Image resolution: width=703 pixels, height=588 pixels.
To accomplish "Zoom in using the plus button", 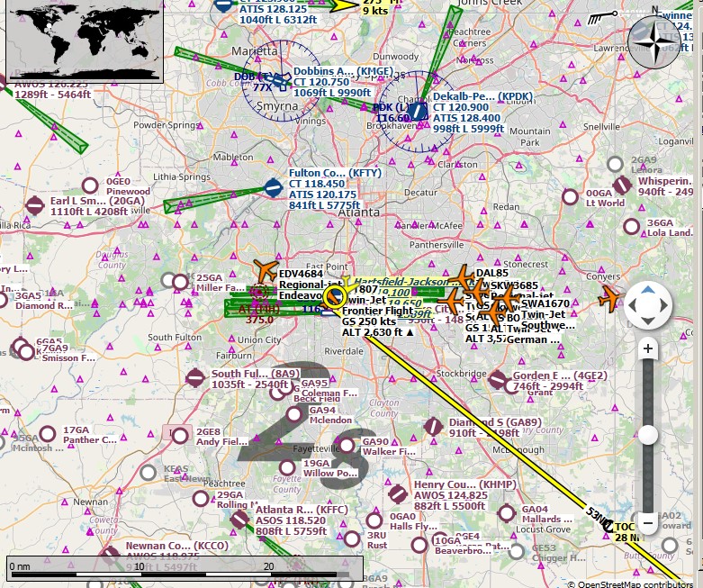I will click(648, 349).
